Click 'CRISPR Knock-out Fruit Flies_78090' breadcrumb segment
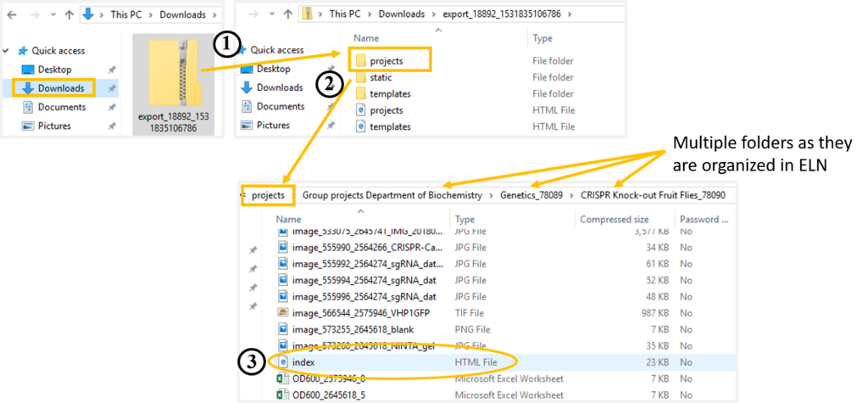Image resolution: width=868 pixels, height=403 pixels. [x=653, y=195]
